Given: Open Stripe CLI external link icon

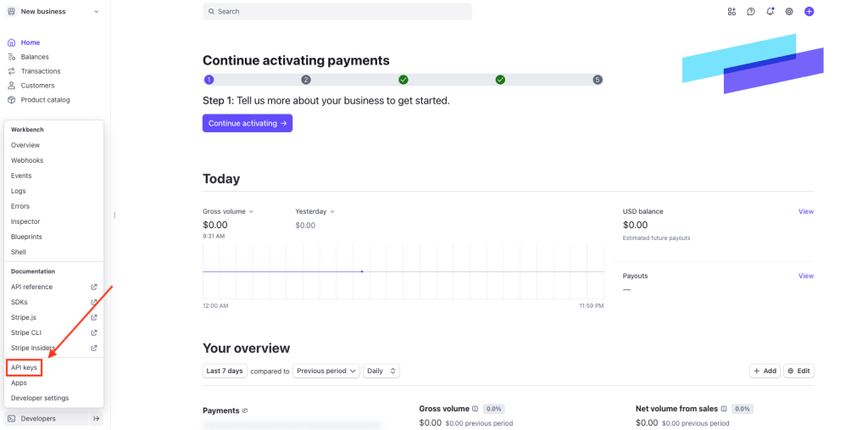Looking at the screenshot, I should coord(94,332).
